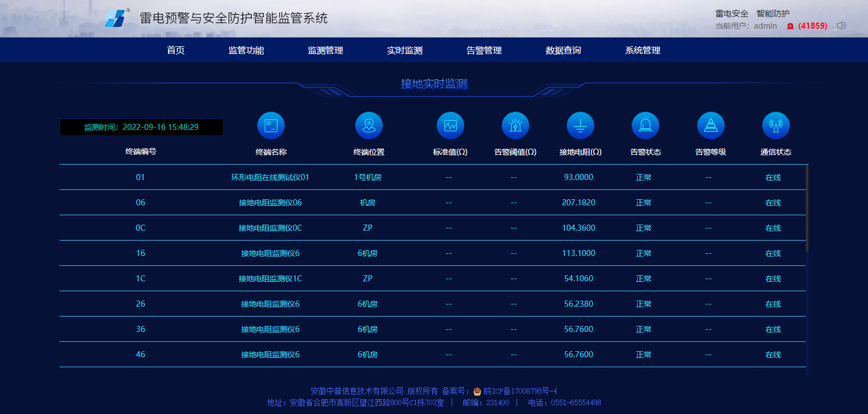Screen dimensions: 868x414
Task: Click the 雷电安全 header text
Action: [x=731, y=13]
